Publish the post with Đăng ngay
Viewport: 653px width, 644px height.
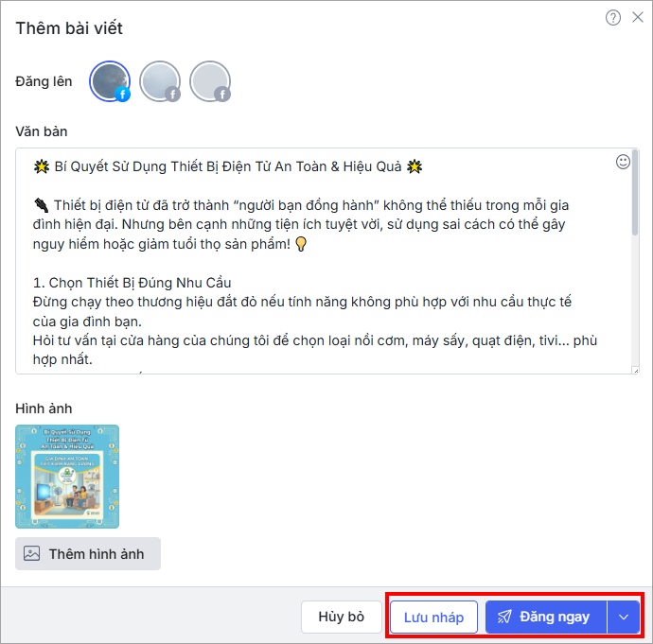tap(546, 617)
